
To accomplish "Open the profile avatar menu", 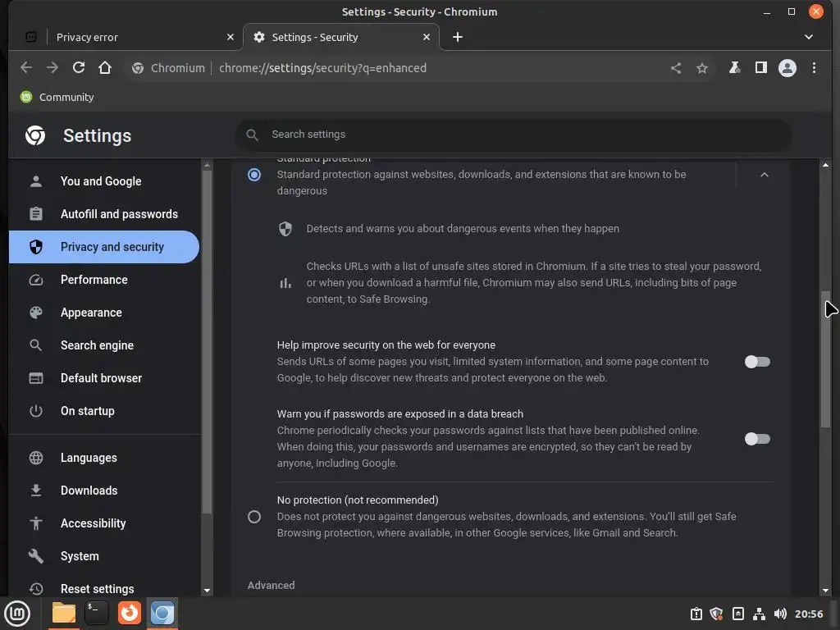I will (787, 68).
